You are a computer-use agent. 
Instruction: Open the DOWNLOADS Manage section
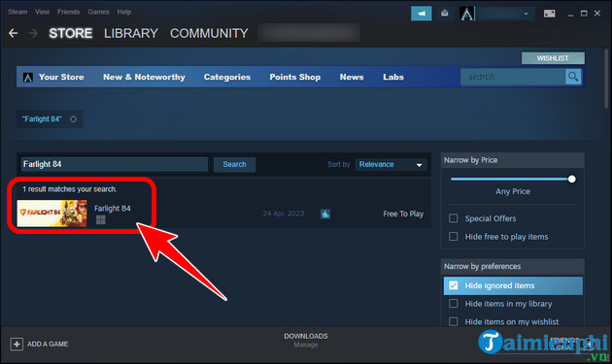click(x=306, y=340)
